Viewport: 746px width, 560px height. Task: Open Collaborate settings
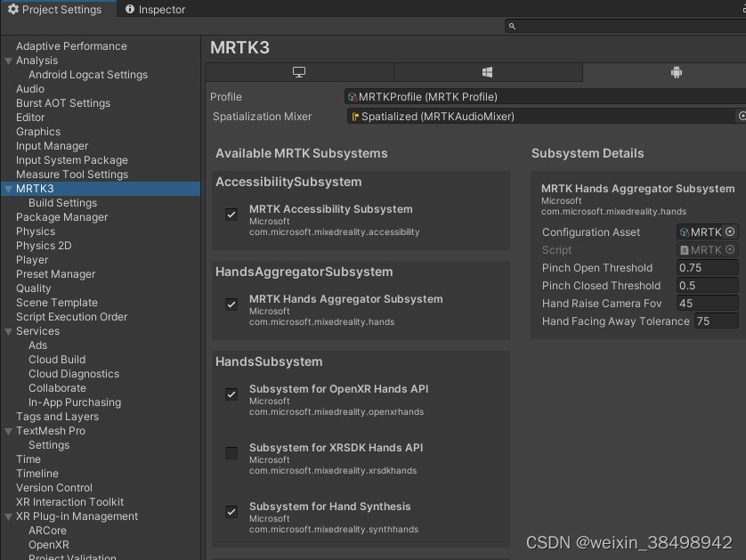tap(57, 389)
